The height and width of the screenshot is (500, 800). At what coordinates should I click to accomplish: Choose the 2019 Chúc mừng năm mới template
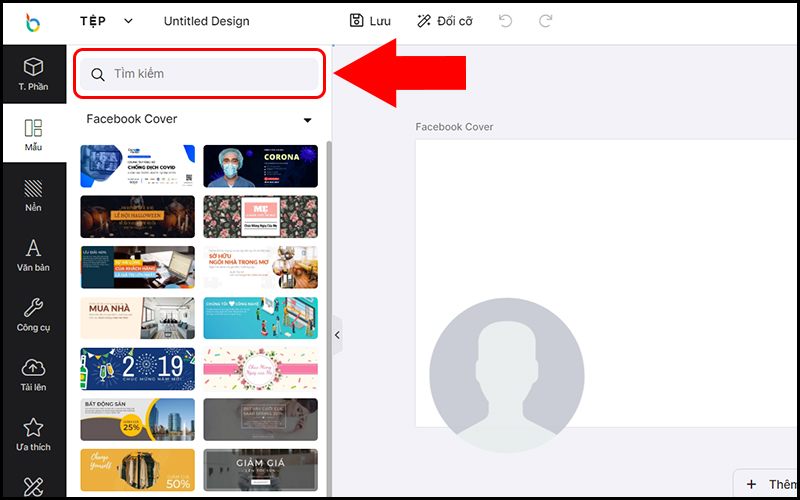click(138, 369)
